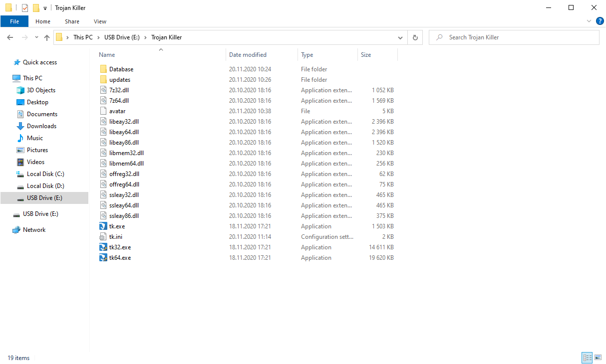Open the Customize Quick Access Toolbar dropdown
606x364 pixels.
coord(45,8)
